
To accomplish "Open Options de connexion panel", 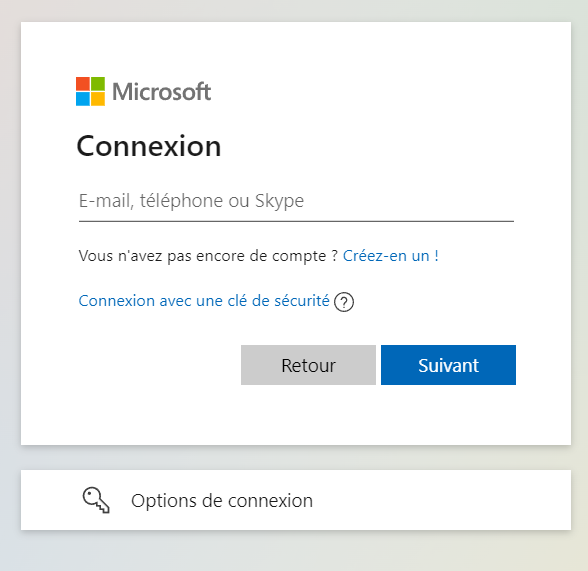I will [296, 500].
